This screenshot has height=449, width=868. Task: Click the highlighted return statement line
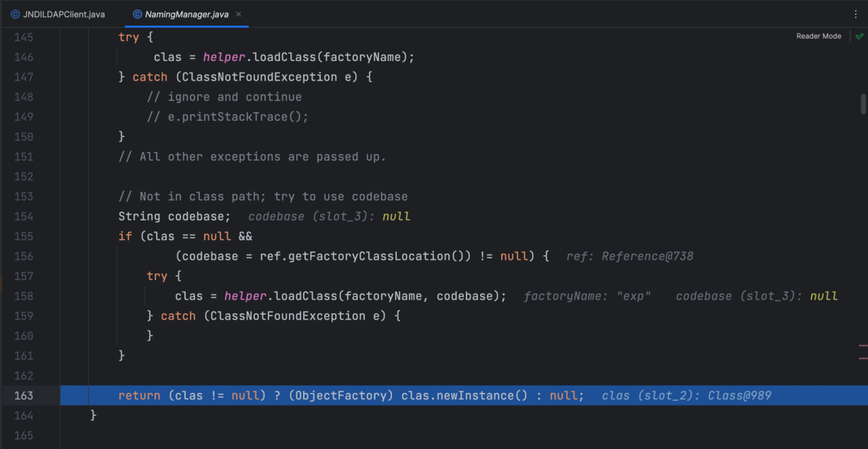(x=464, y=395)
